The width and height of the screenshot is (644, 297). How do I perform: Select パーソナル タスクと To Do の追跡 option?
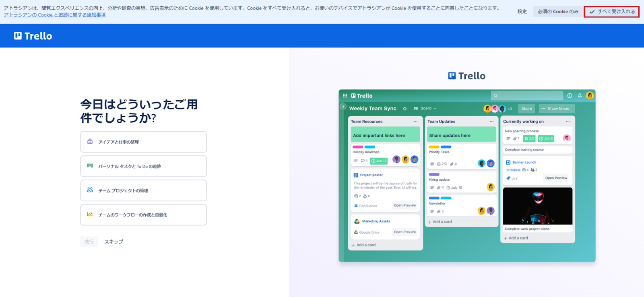pos(143,166)
